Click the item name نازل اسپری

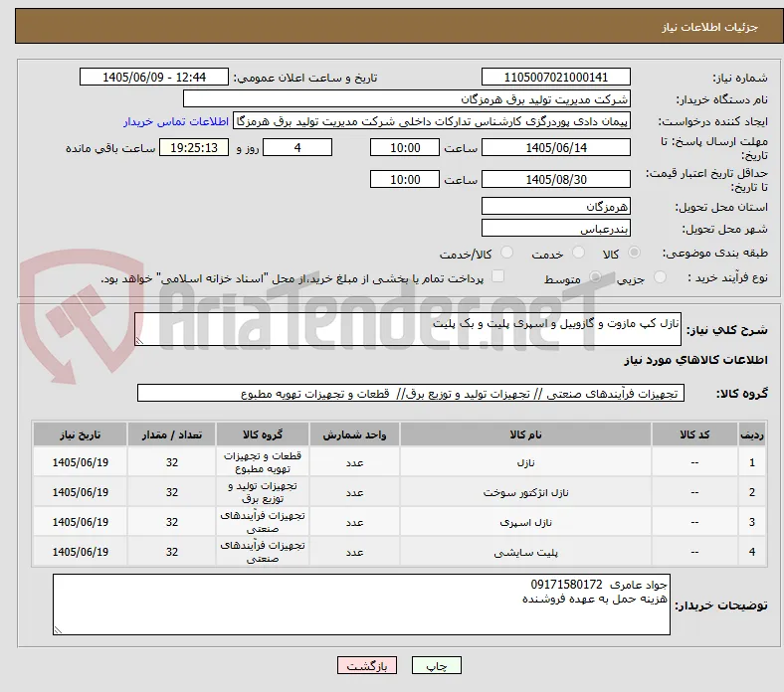click(x=525, y=522)
